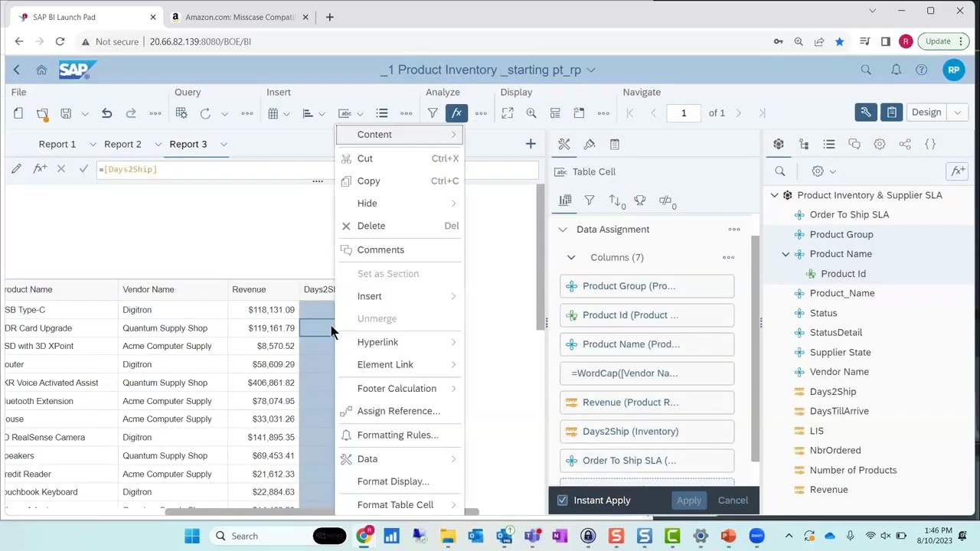Open Format Display from the context menu
This screenshot has height=551, width=980.
click(399, 481)
